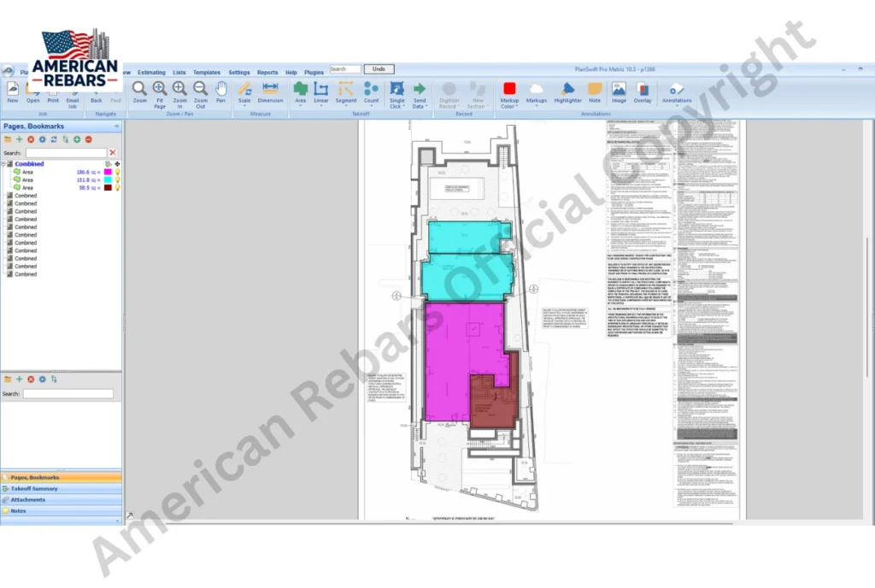Viewport: 875px width, 588px height.
Task: Choose the Highlighter annotation tool
Action: coord(567,90)
